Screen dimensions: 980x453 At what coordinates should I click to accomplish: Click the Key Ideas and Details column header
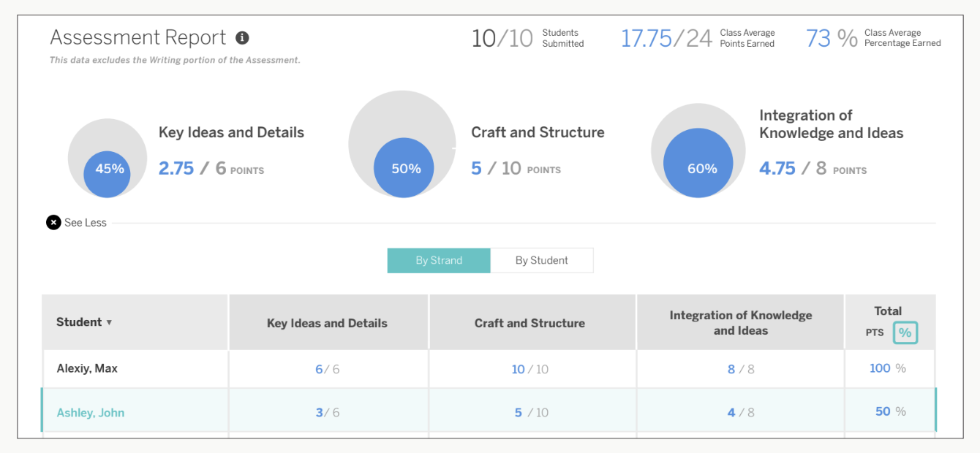tap(327, 323)
